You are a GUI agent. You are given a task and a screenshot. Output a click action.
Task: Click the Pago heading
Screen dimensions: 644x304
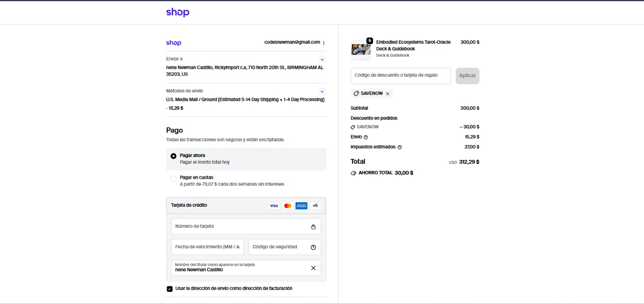(x=174, y=130)
